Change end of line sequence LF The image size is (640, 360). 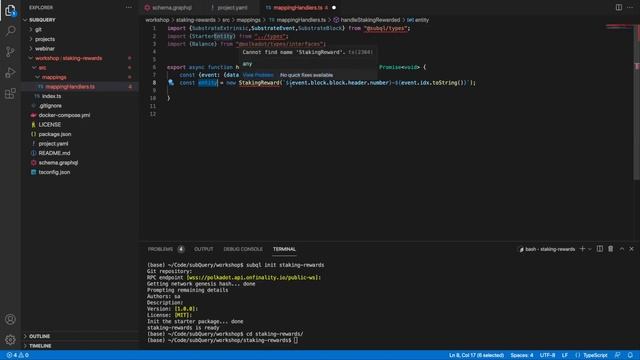point(565,355)
